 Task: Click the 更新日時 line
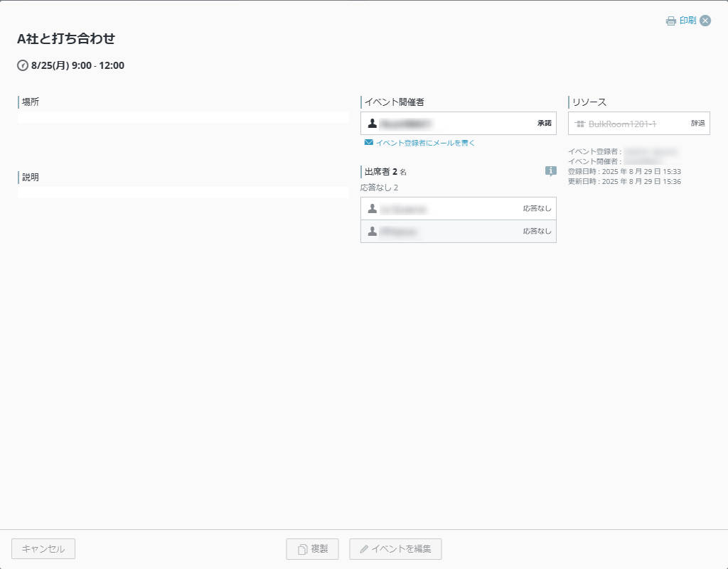tap(624, 181)
